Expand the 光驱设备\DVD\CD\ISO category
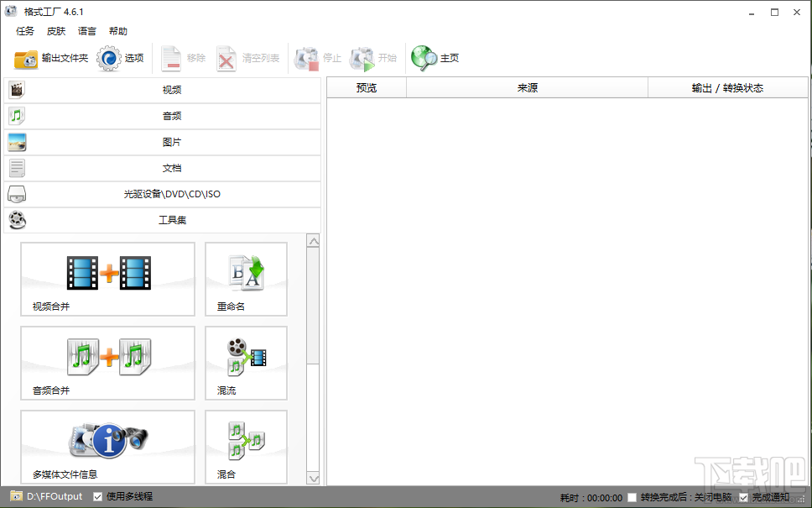Viewport: 812px width, 508px height. pos(163,194)
